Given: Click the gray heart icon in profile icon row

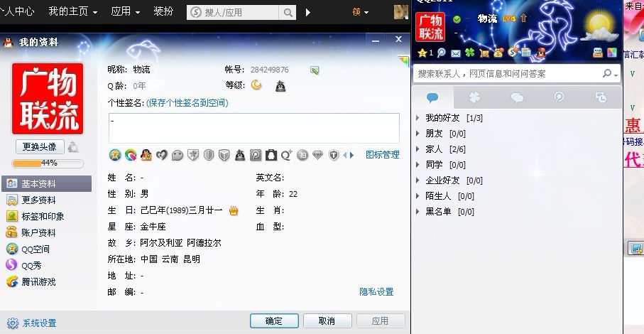Looking at the screenshot, I should pos(162,155).
